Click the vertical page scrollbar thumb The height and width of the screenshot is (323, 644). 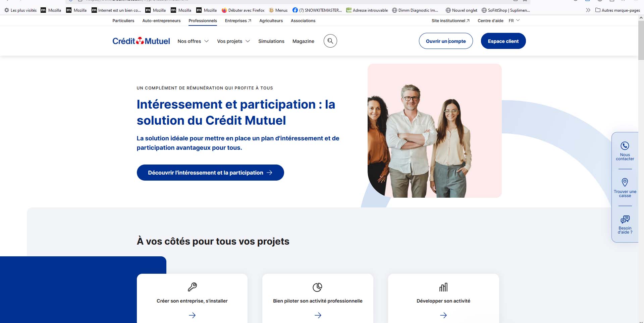pyautogui.click(x=641, y=41)
